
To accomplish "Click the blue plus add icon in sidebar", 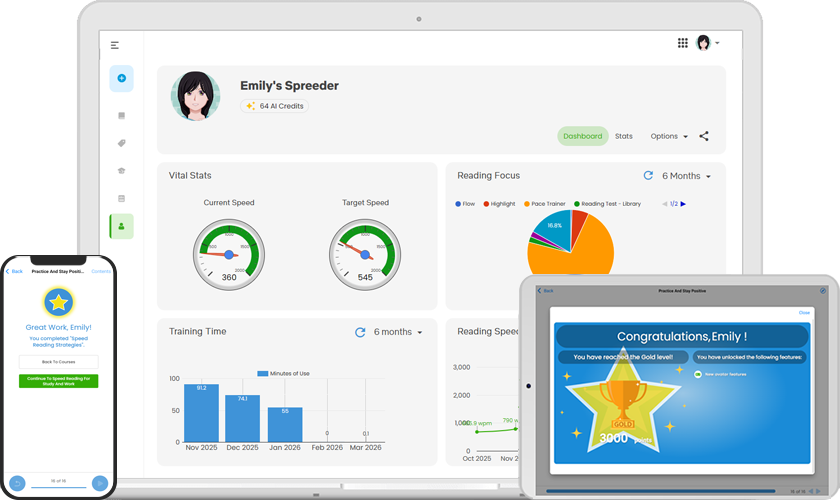I will click(x=122, y=78).
